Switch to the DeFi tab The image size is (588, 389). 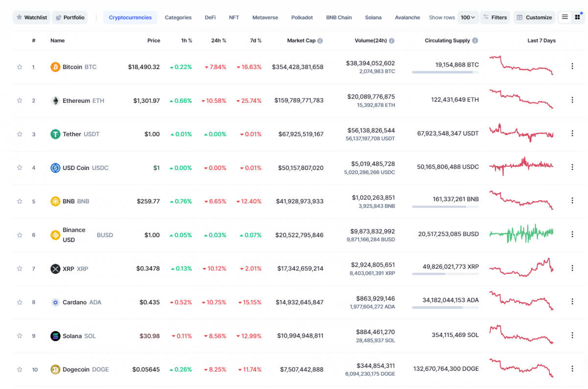210,18
